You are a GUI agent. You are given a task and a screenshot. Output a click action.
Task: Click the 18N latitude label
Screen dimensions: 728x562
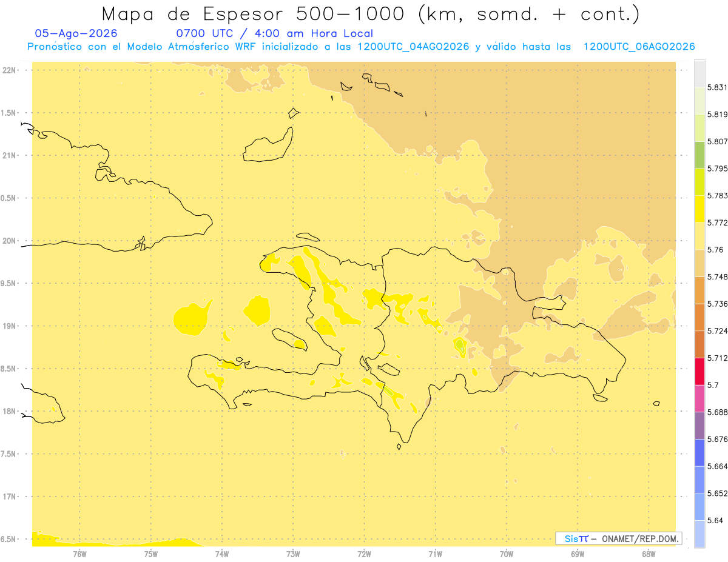point(9,411)
